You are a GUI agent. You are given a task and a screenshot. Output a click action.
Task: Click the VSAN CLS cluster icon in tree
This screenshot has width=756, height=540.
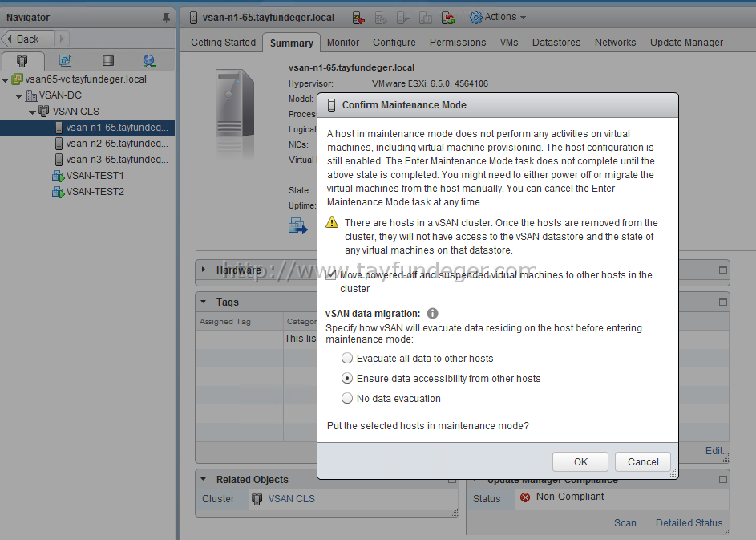(x=44, y=112)
